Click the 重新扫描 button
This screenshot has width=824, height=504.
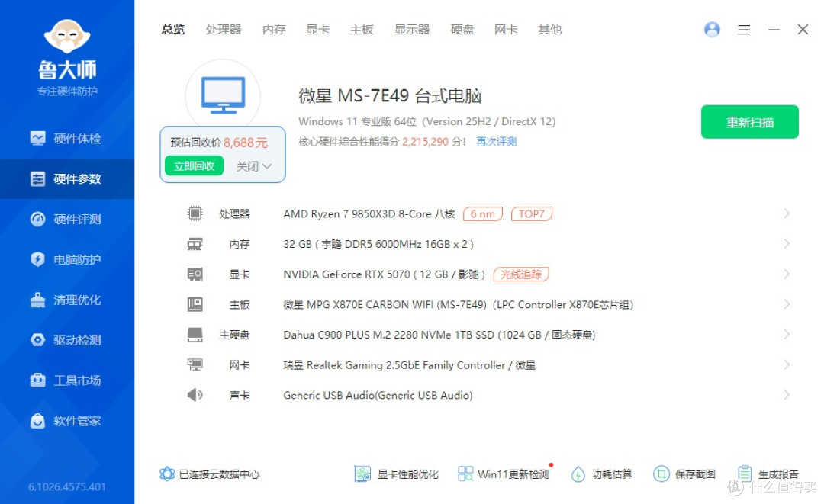[750, 122]
